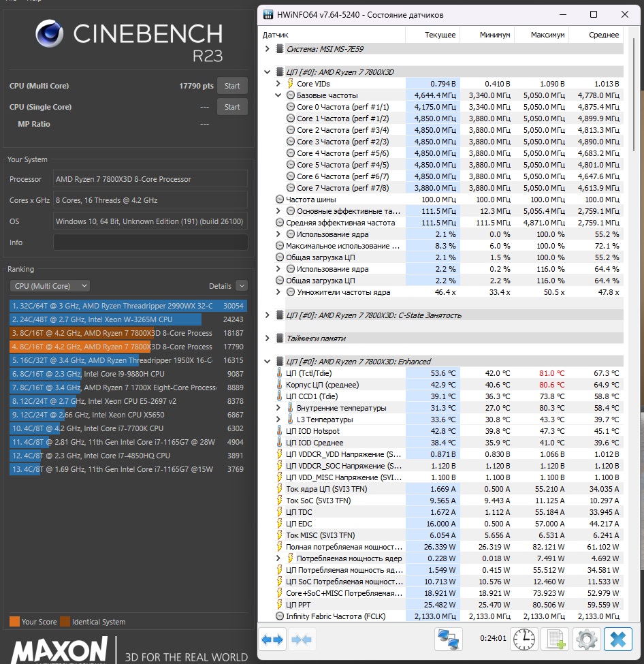Click the Cinebench Info input field
644x664 pixels.
pyautogui.click(x=150, y=242)
